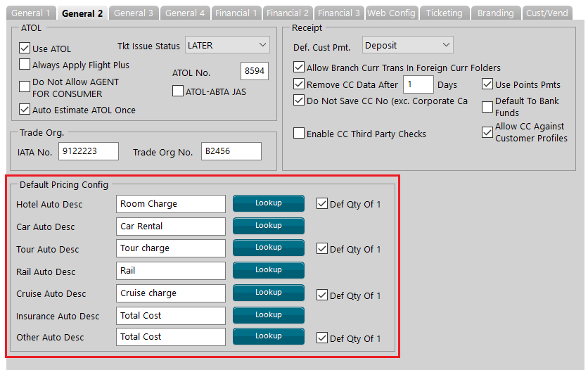Select the Financial 1 tab
This screenshot has width=588, height=370.
coord(236,13)
